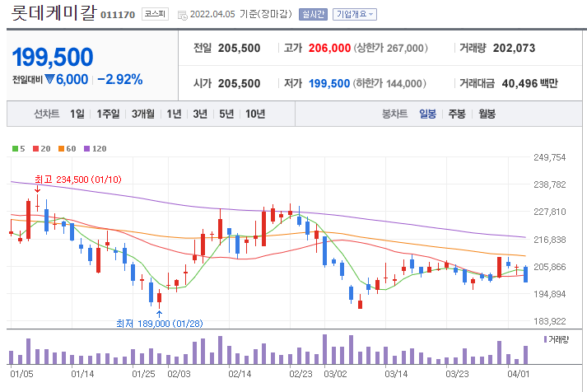
Task: Click the 03/14 date axis label
Action: pos(396,374)
